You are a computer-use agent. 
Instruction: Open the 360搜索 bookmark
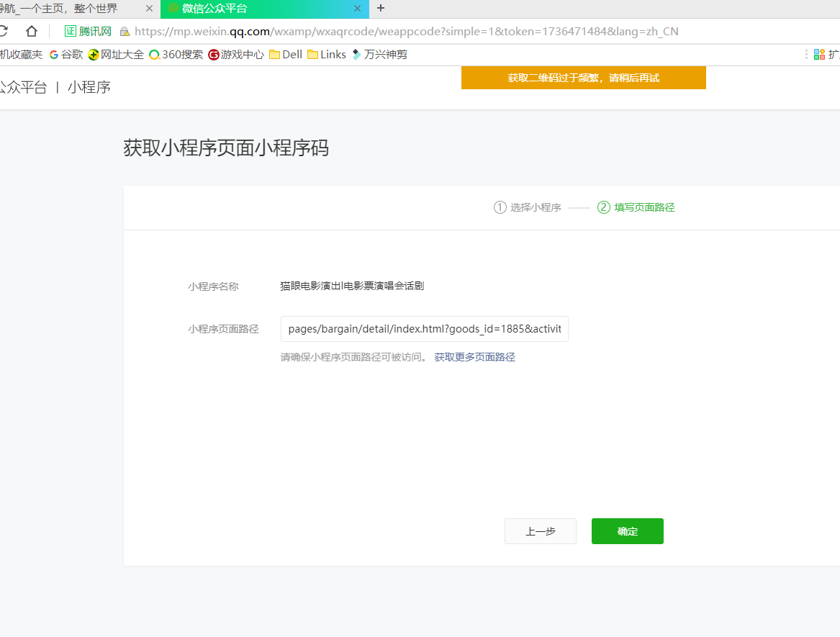(x=176, y=55)
